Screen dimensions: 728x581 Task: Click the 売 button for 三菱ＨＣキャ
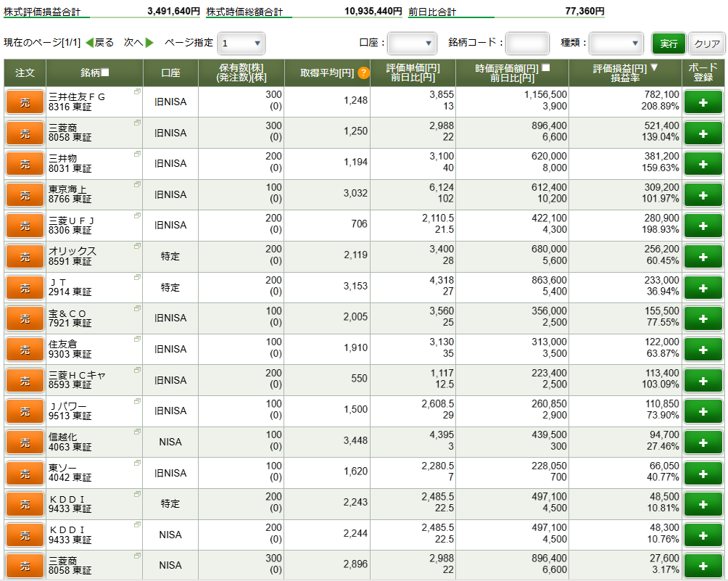25,381
